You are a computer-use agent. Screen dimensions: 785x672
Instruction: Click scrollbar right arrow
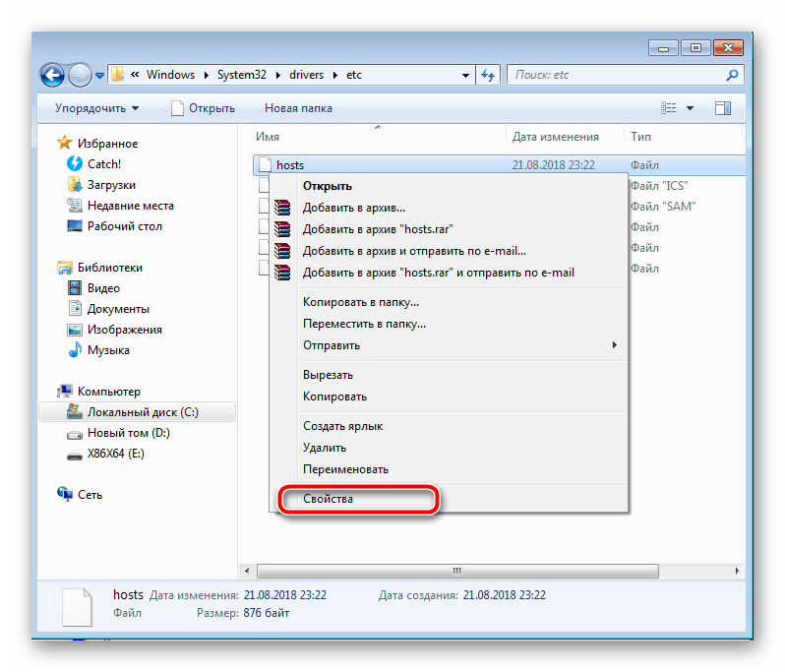[x=737, y=571]
